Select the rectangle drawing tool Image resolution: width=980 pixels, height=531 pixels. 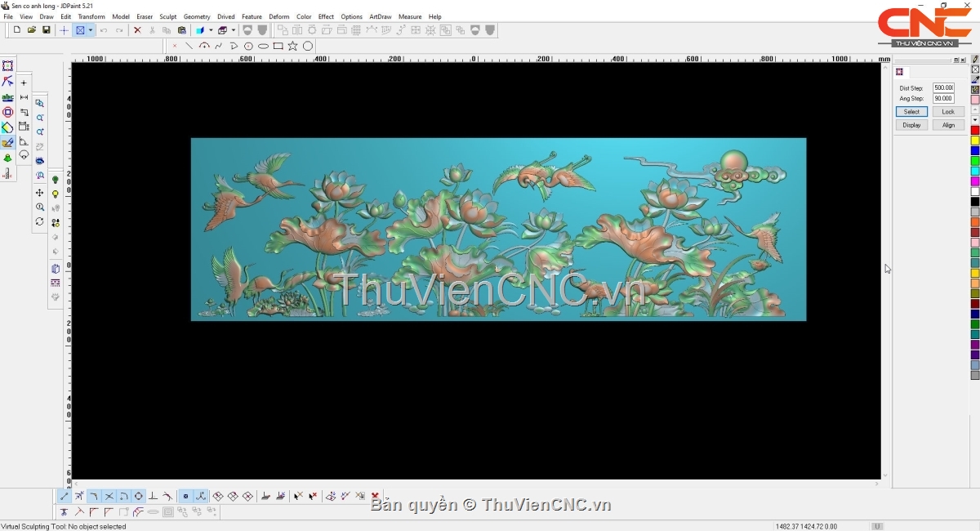[x=278, y=47]
